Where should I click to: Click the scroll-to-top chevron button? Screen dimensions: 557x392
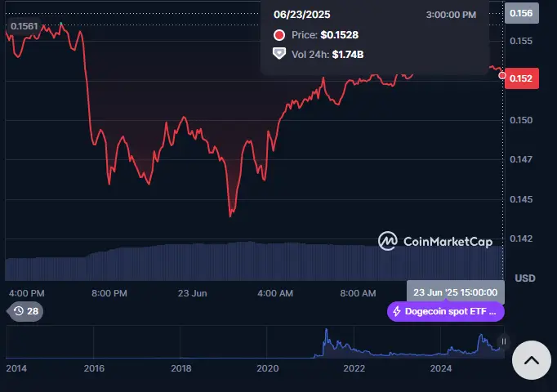pyautogui.click(x=531, y=359)
